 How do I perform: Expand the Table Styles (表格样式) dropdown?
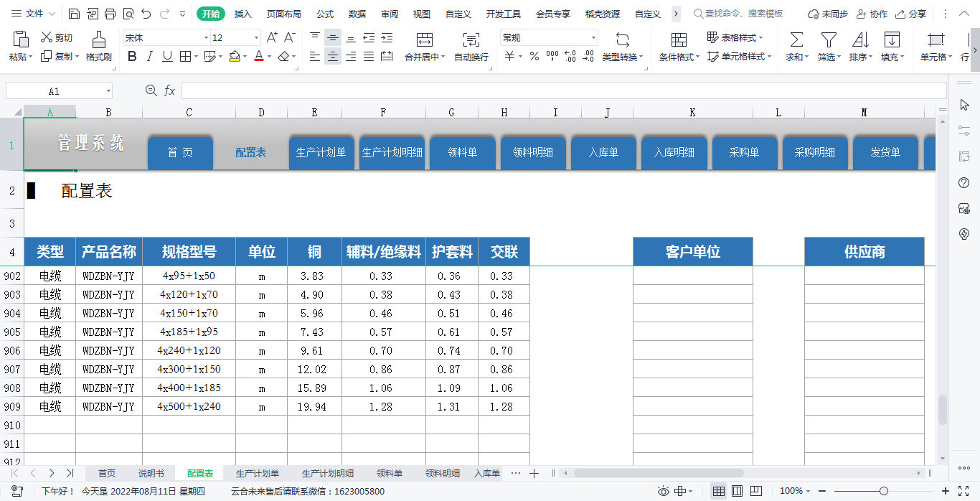point(760,38)
